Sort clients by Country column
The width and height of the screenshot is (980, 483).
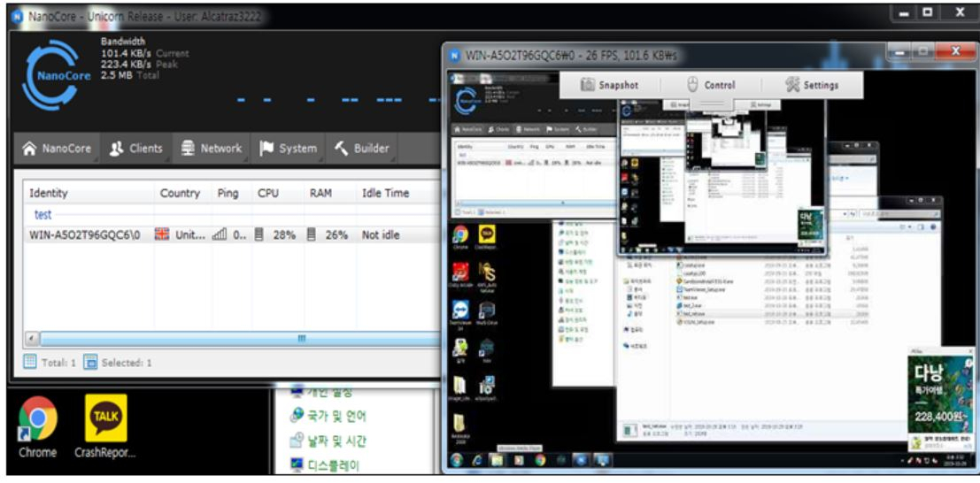coord(181,193)
